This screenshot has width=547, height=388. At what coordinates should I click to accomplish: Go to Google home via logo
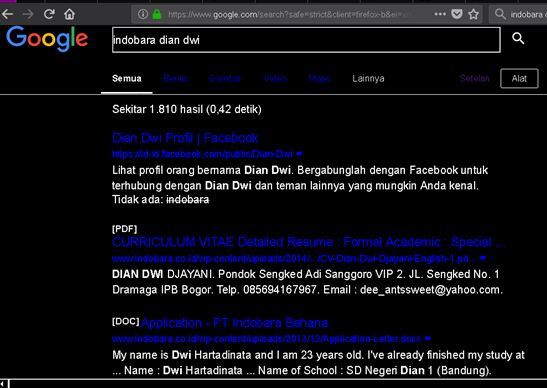[47, 39]
